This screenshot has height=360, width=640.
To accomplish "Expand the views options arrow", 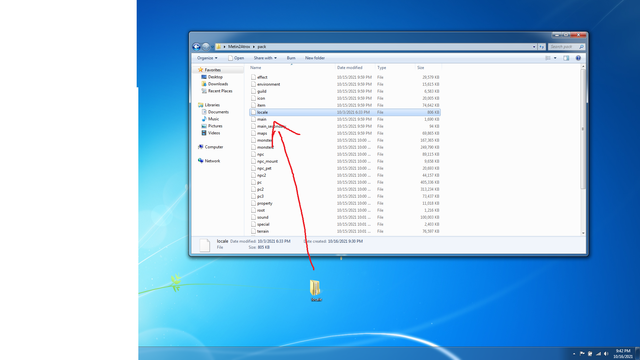I will pyautogui.click(x=555, y=58).
